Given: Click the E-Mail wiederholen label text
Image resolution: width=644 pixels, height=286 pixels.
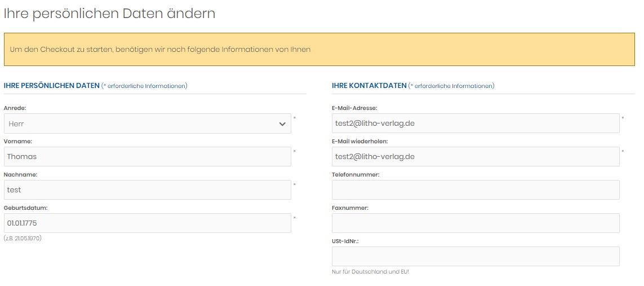Looking at the screenshot, I should [x=359, y=141].
